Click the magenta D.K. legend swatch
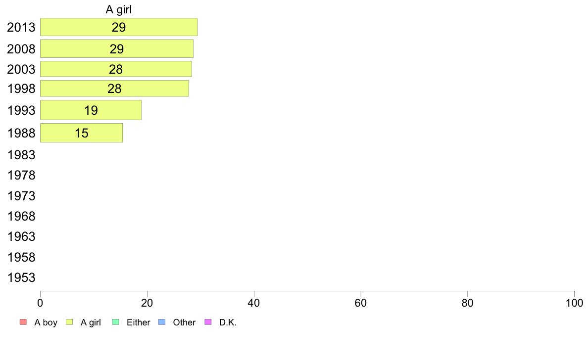The height and width of the screenshot is (364, 588). 208,322
